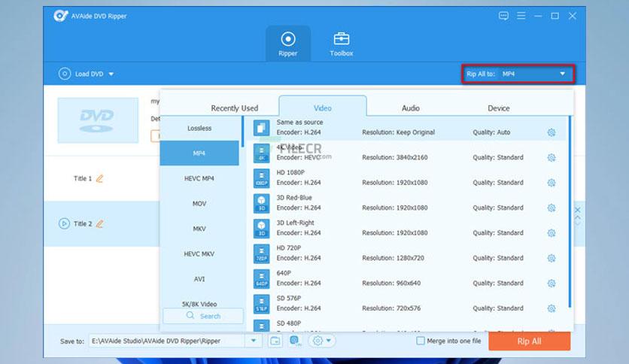The width and height of the screenshot is (629, 364).
Task: Open the Toolbox tab
Action: click(x=342, y=44)
